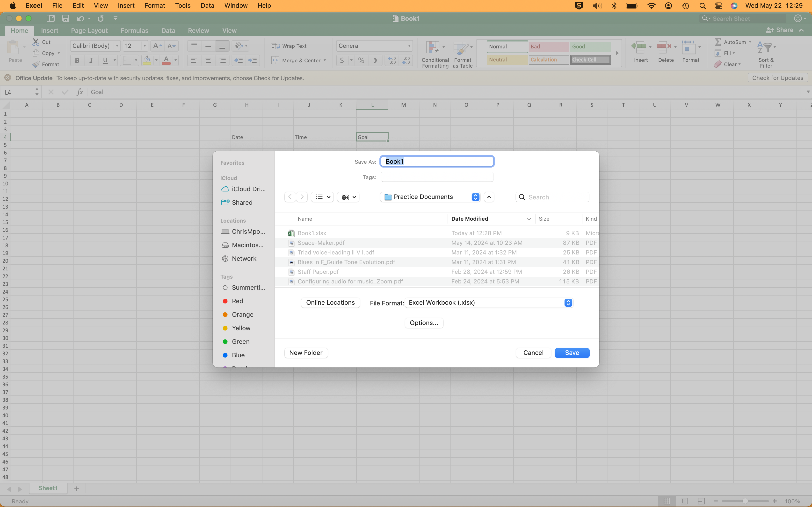
Task: Open the Tools menu in the menu bar
Action: click(182, 6)
